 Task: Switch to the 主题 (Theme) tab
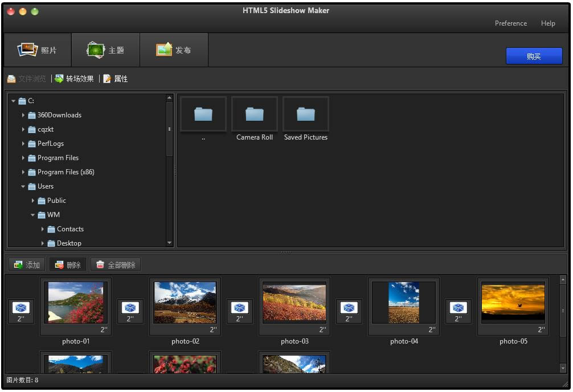point(105,50)
